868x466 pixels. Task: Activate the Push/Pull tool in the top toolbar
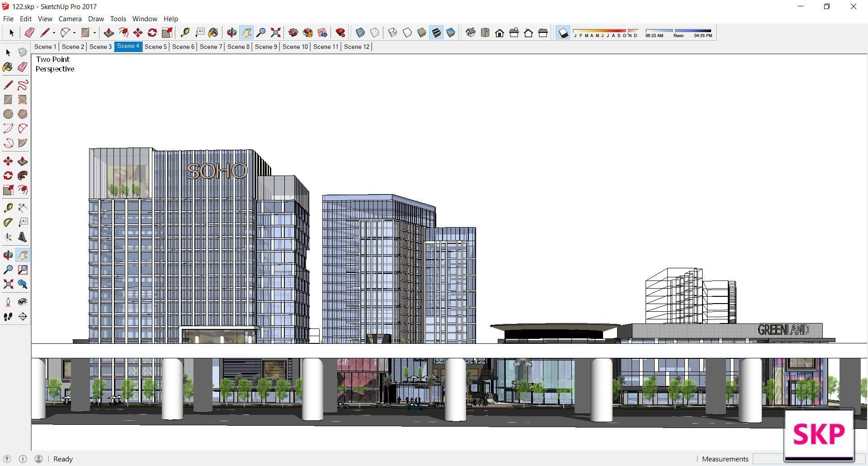click(108, 33)
